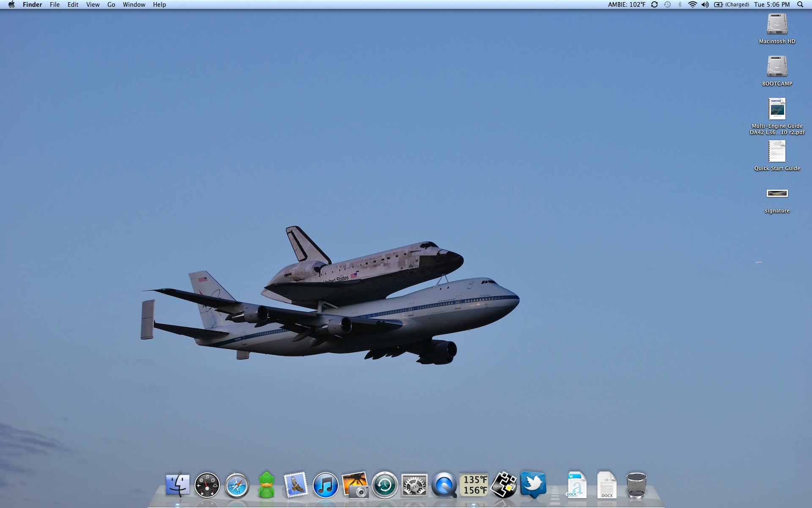Open Wi-Fi status menu
812x508 pixels.
click(x=692, y=5)
